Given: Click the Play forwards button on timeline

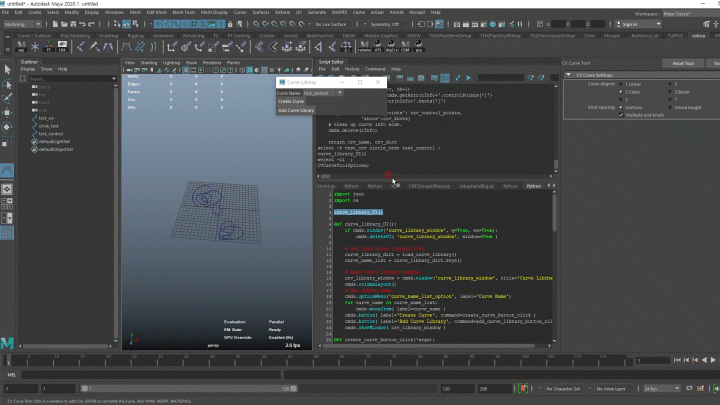Looking at the screenshot, I should click(713, 360).
